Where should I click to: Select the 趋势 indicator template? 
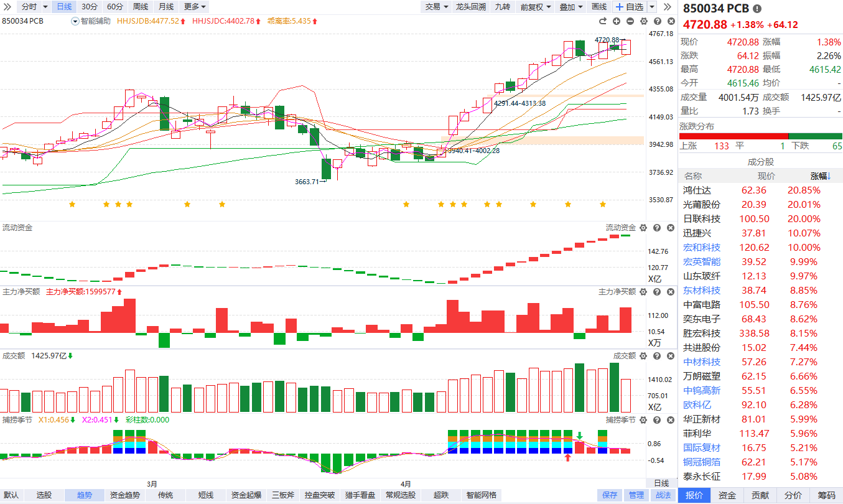coord(85,495)
